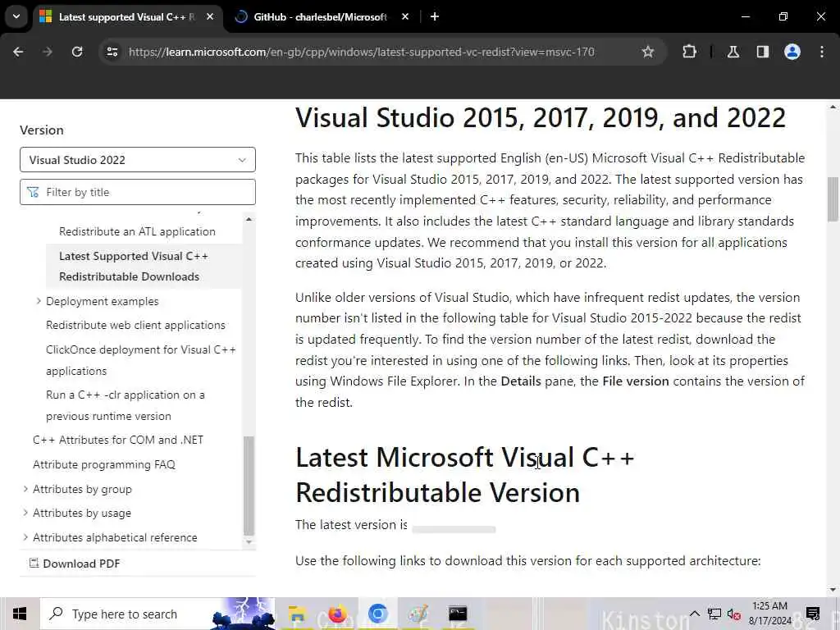Click the Filter by title field
The height and width of the screenshot is (630, 840).
tap(138, 192)
